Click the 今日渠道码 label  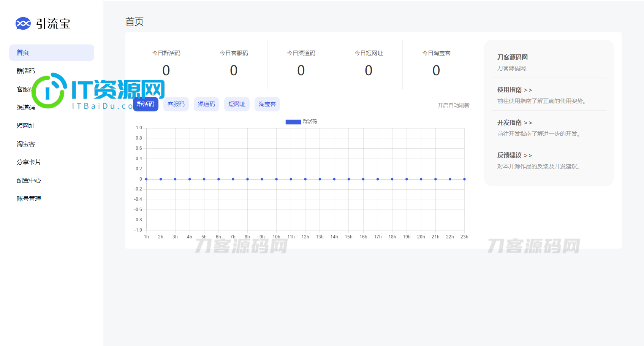coord(301,53)
